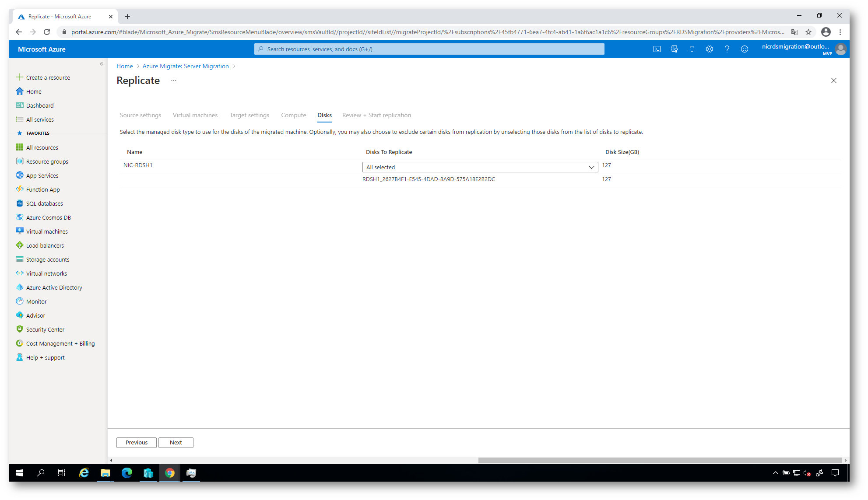Open the feedback smiley icon

click(x=744, y=49)
